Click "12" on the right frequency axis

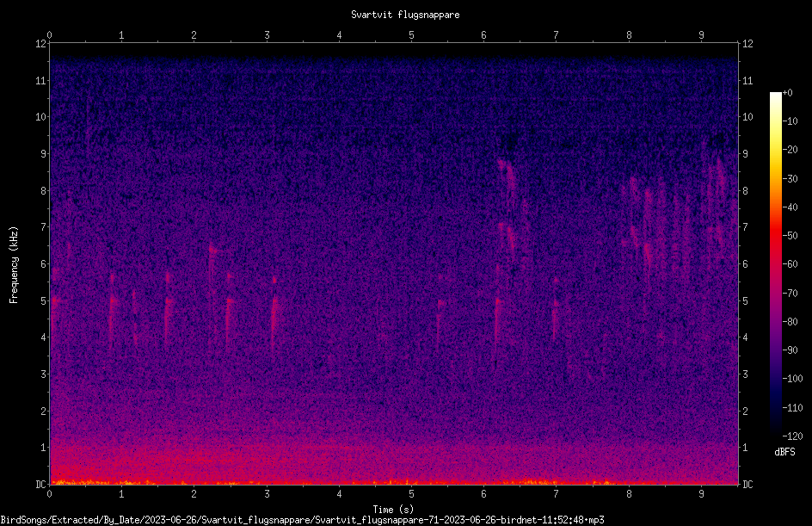(747, 44)
